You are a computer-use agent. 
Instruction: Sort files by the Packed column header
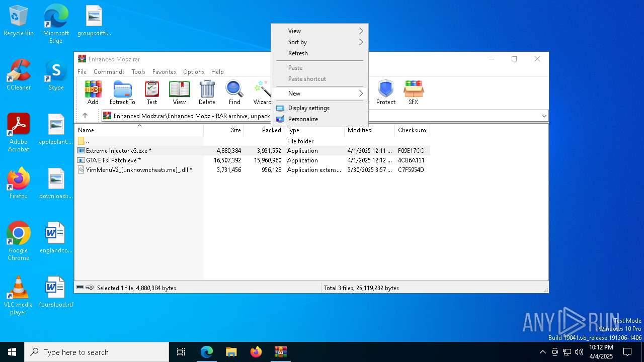click(264, 130)
